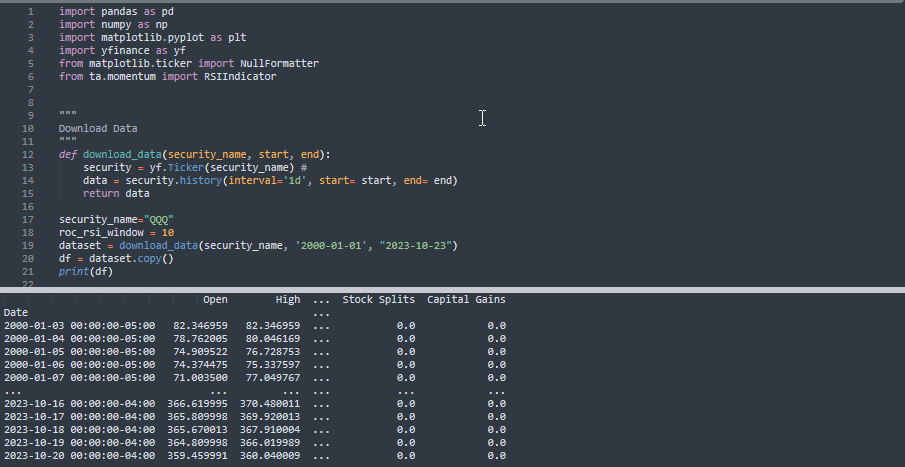The height and width of the screenshot is (467, 905).
Task: Click the interval='1d' argument
Action: pyautogui.click(x=272, y=180)
